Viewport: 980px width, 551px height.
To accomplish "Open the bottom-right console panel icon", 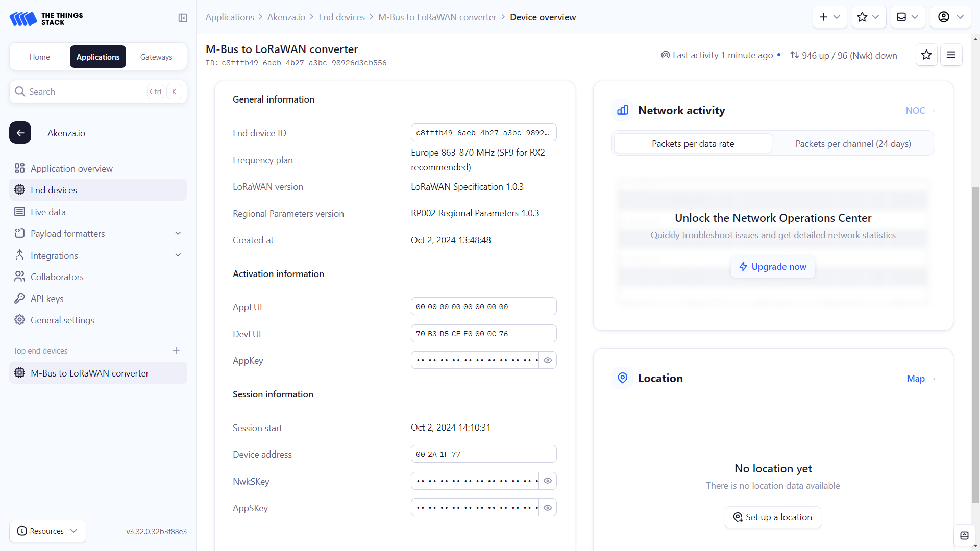I will [964, 535].
